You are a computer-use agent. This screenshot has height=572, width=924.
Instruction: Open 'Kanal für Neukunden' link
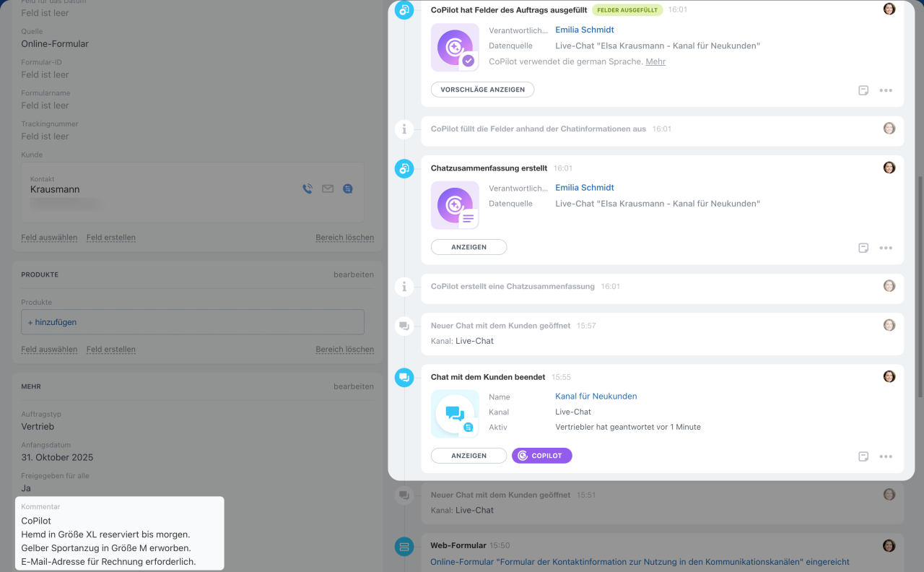(x=596, y=396)
